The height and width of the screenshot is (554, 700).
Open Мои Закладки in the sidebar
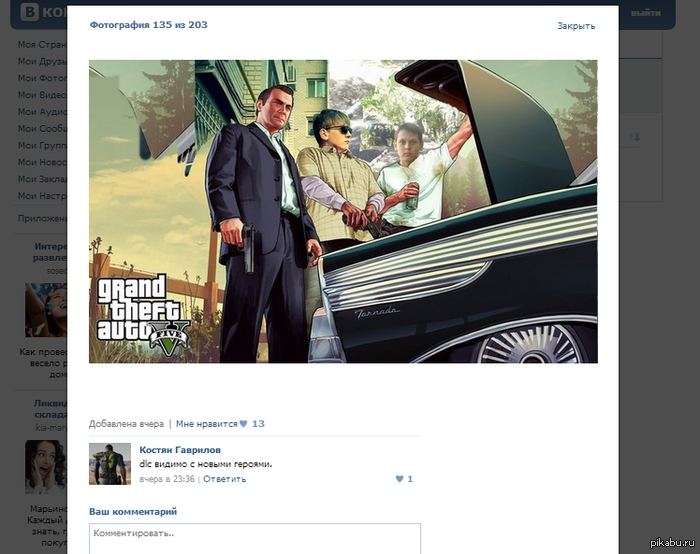pos(42,179)
